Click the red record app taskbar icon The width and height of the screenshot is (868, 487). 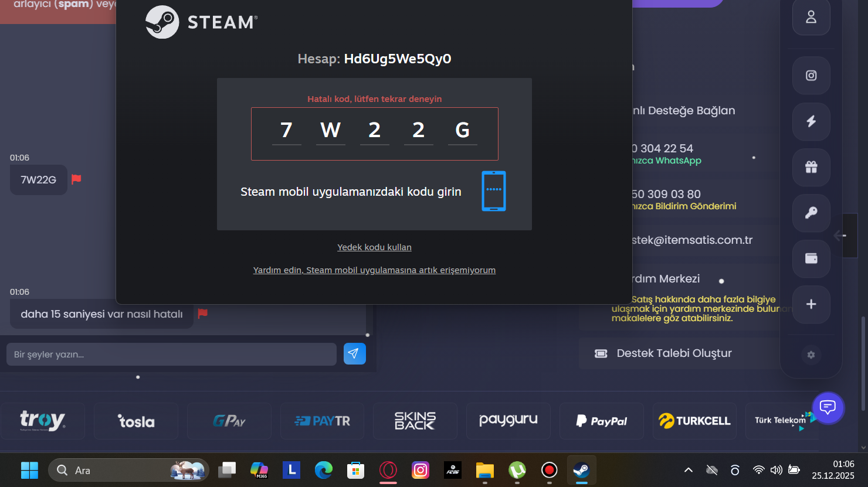(549, 470)
